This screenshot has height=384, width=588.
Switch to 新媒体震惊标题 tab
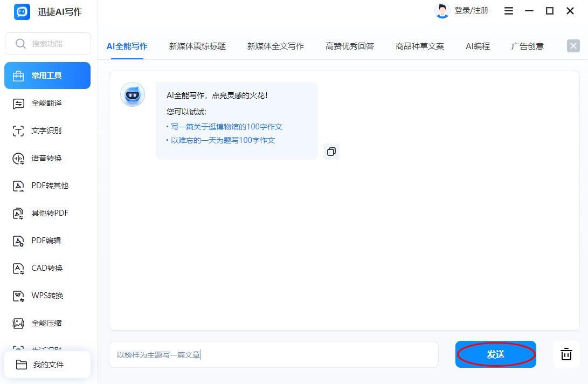tap(197, 46)
